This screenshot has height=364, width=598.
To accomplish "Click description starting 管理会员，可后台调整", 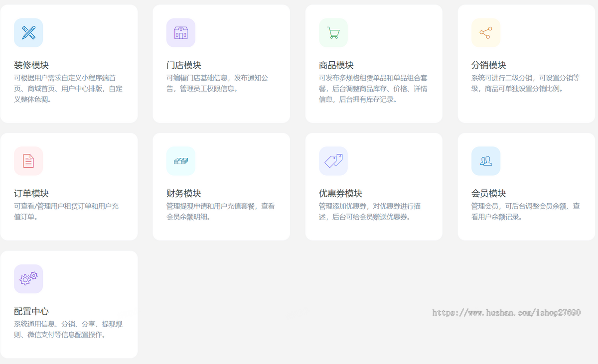I will pos(526,211).
